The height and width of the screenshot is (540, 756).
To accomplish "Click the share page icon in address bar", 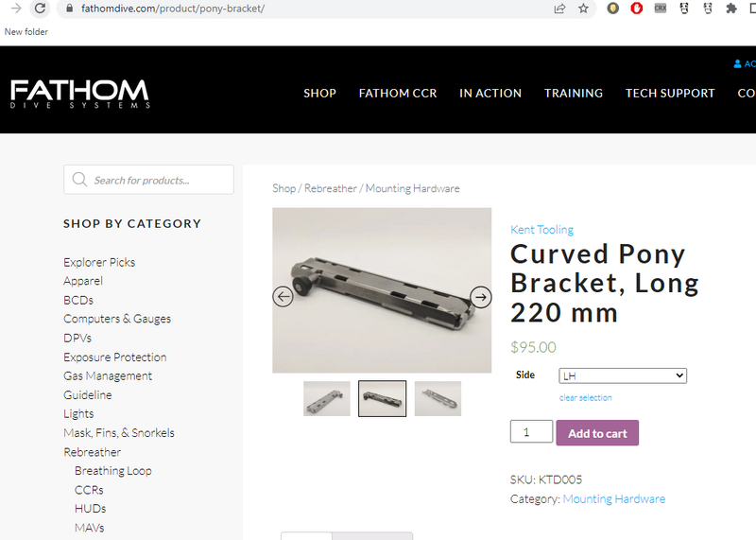I will [x=559, y=9].
